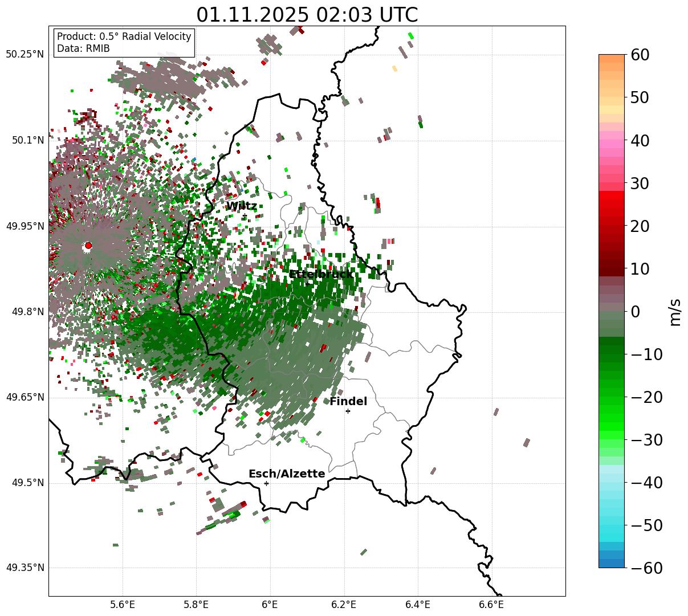The height and width of the screenshot is (616, 688).
Task: Click the m/s colorbar unit label
Action: click(x=675, y=312)
